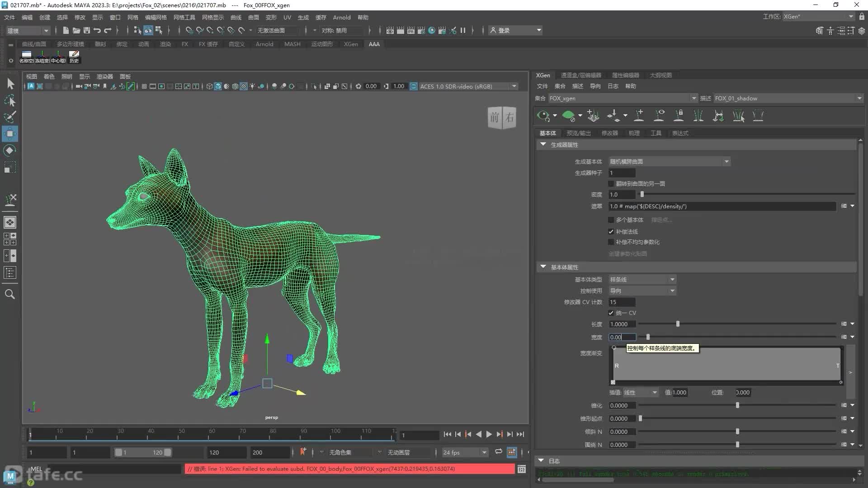Go to start of playback range

click(x=447, y=434)
